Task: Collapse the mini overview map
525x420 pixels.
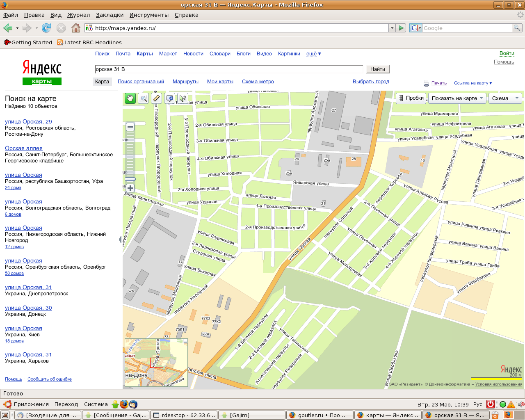Action: (185, 341)
